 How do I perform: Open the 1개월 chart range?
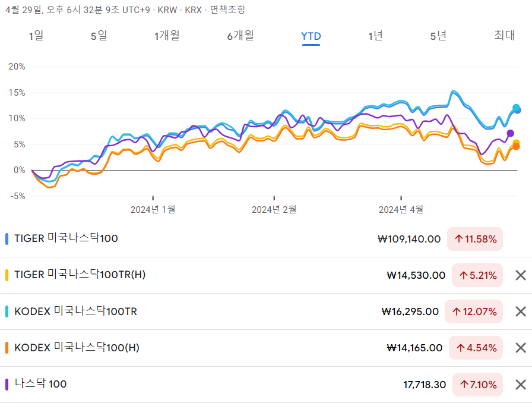pos(167,36)
